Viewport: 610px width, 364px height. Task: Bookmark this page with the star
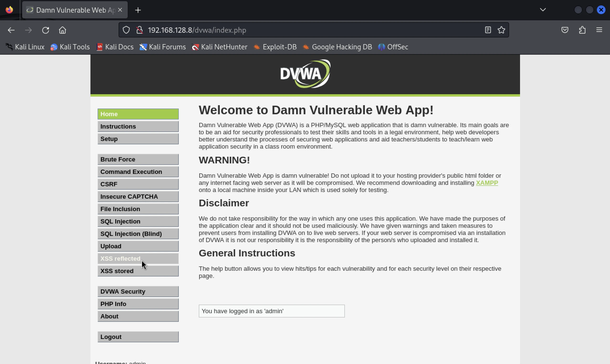tap(501, 30)
